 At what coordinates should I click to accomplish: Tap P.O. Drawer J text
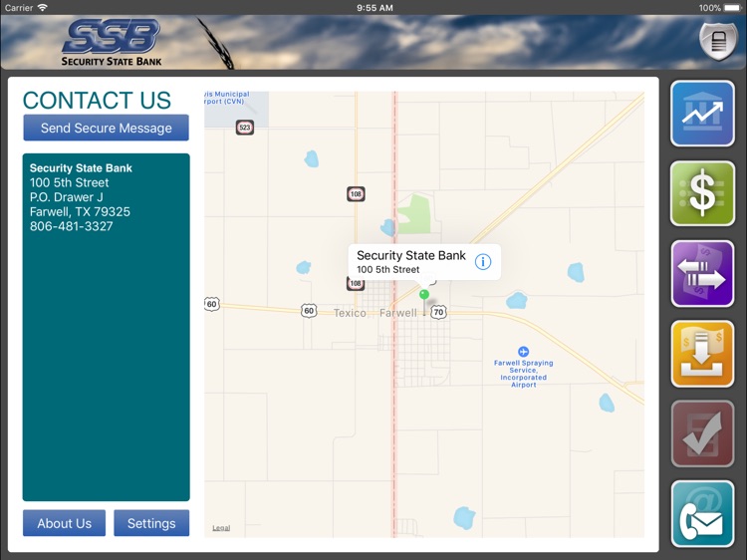[x=66, y=197]
